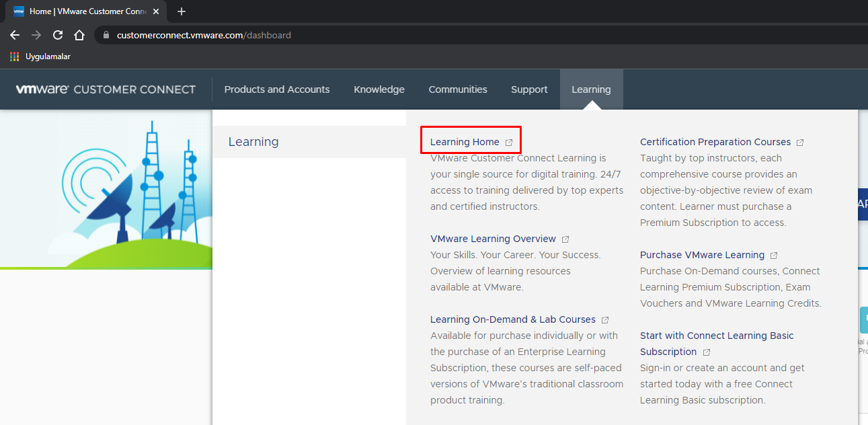868x425 pixels.
Task: Open Learning On-Demand & Lab Courses link
Action: (513, 319)
